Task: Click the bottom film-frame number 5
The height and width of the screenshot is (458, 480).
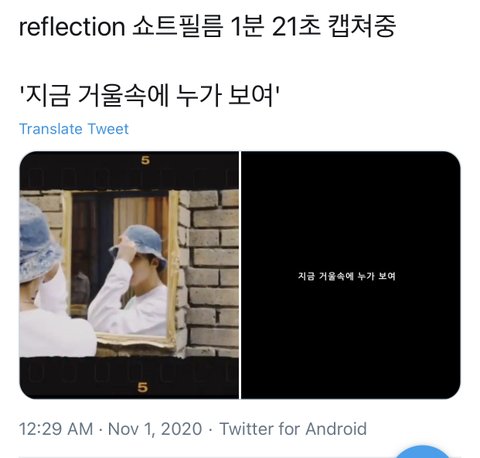Action: 142,387
